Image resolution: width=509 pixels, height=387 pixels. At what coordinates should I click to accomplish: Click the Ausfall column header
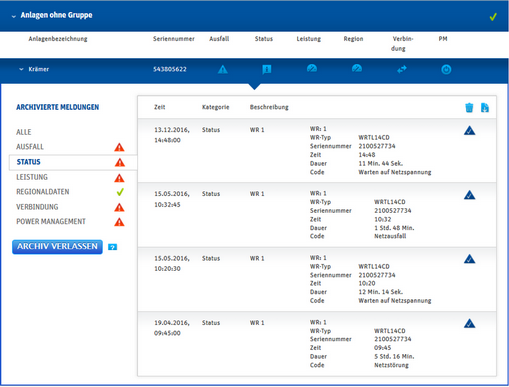pos(219,39)
